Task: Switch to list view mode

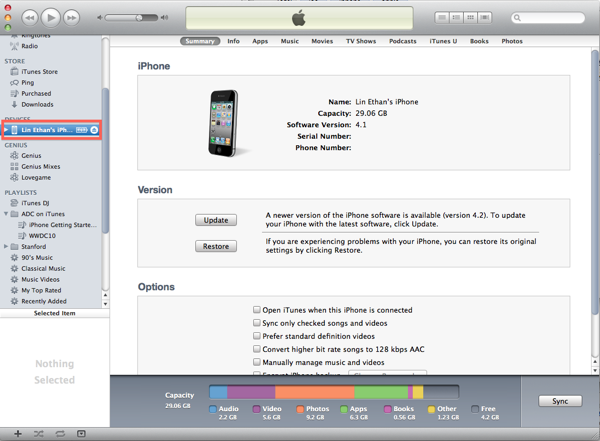Action: [x=442, y=18]
